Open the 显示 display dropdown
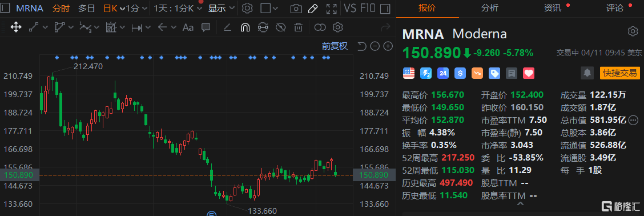The height and width of the screenshot is (216, 644). pos(222,8)
